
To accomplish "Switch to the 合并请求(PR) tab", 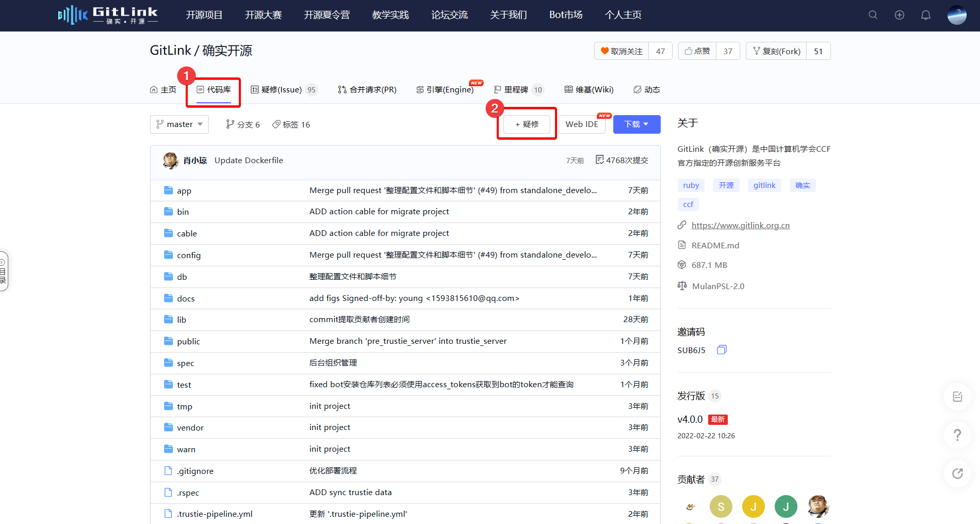I will point(367,90).
